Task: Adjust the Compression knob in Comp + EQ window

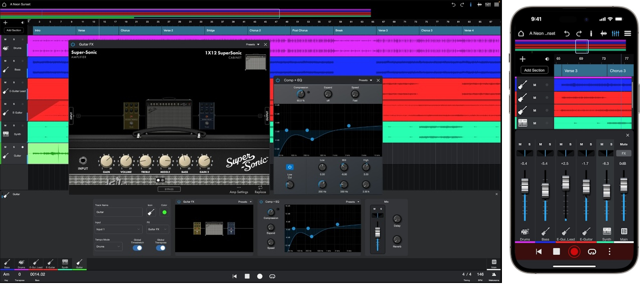Action: (x=300, y=94)
